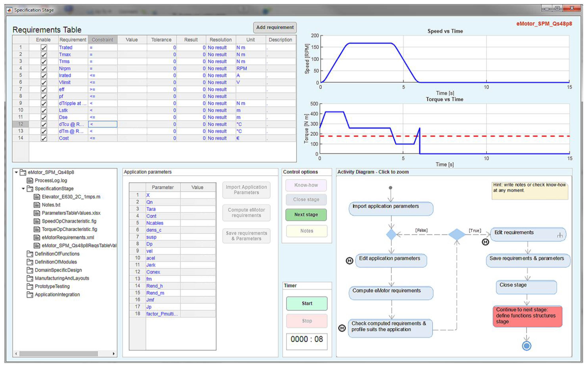
Task: Click the DefinitionOfFunctions folder icon
Action: coord(30,254)
